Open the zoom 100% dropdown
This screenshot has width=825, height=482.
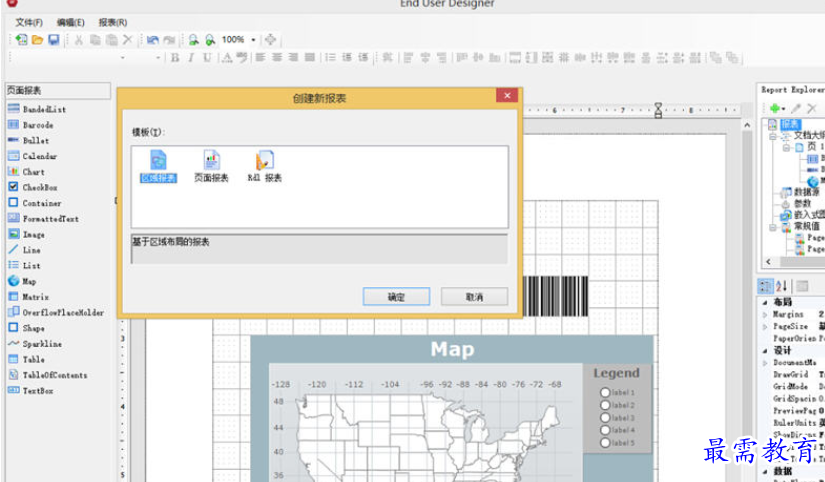pos(253,40)
